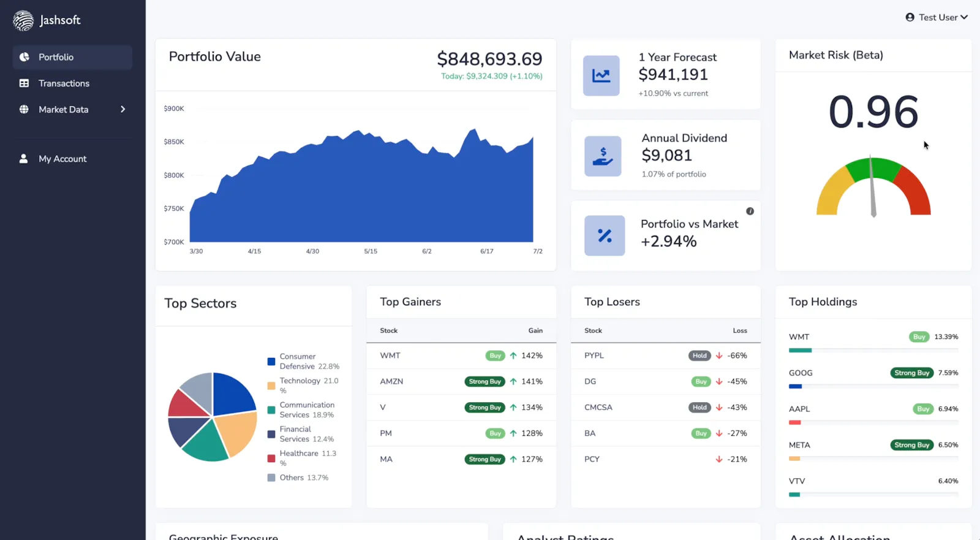The image size is (980, 540).
Task: Click the Stock column header in Top Gainers
Action: coord(388,330)
